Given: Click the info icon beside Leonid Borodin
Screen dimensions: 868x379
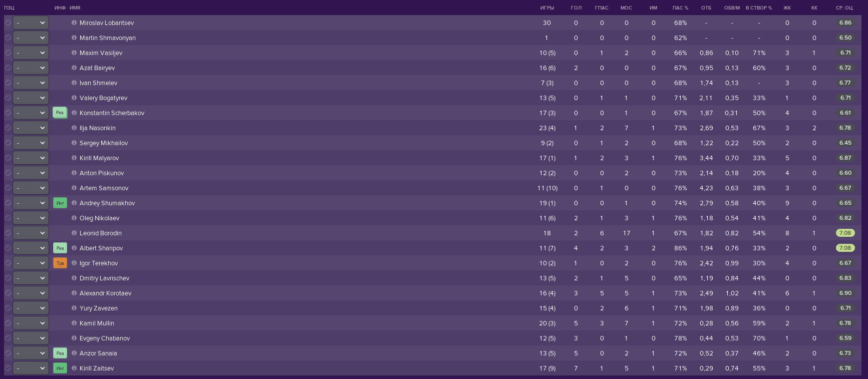Looking at the screenshot, I should [74, 233].
